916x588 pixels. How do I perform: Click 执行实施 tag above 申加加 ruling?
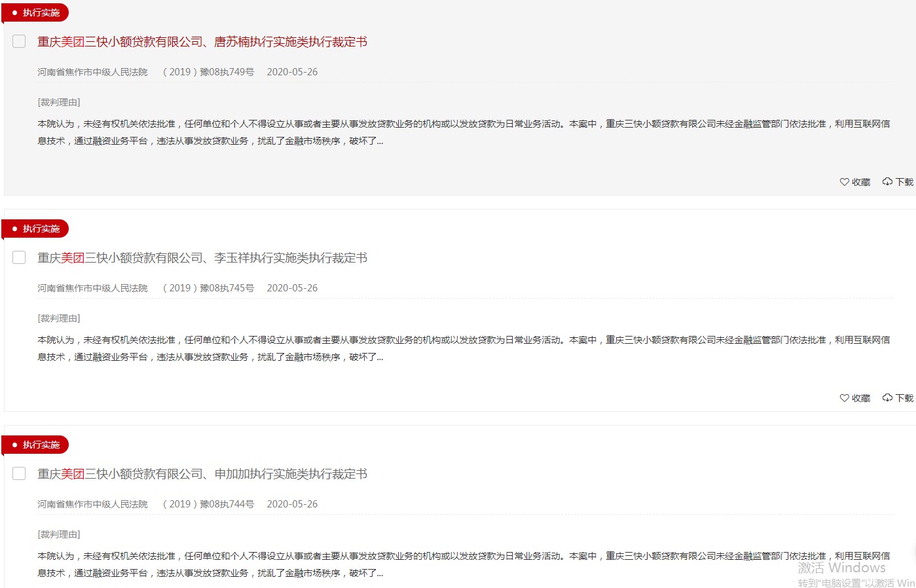click(x=35, y=445)
